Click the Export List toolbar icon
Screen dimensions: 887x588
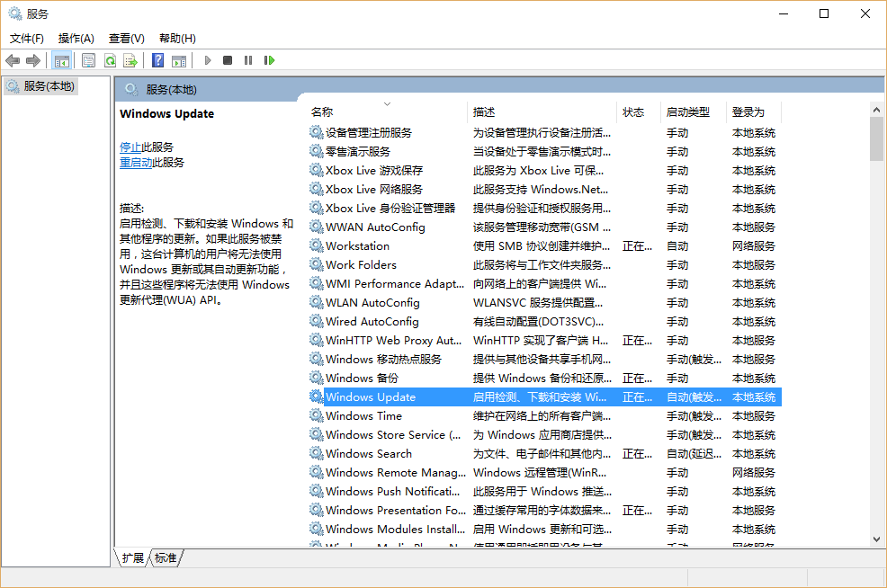130,60
